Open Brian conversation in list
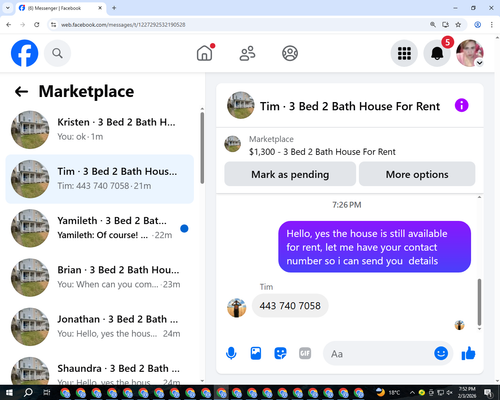Viewport: 500px width, 400px height. click(x=100, y=278)
